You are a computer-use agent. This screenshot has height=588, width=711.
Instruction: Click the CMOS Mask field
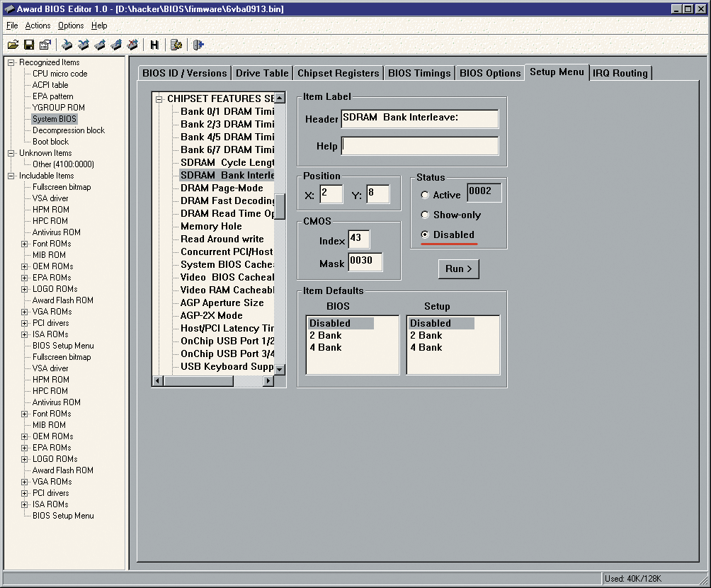365,262
